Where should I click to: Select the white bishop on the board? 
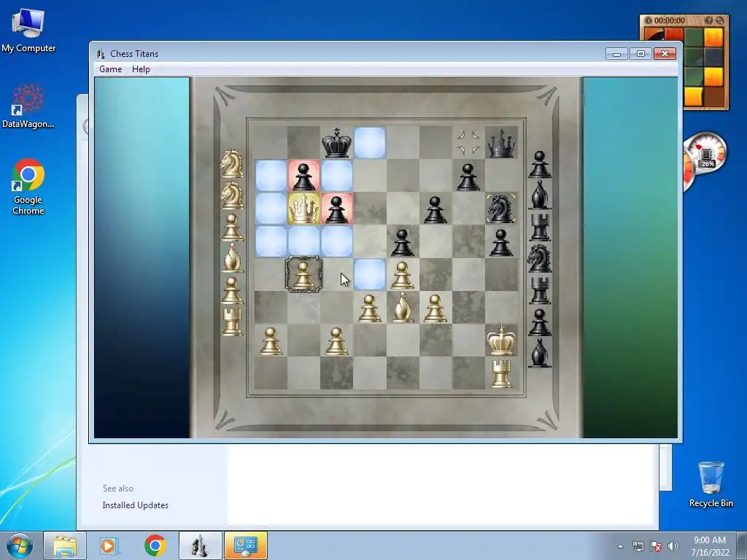pos(402,307)
